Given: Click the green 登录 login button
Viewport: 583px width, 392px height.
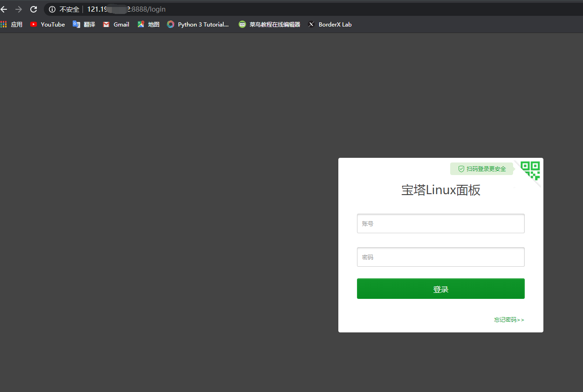Looking at the screenshot, I should [x=441, y=289].
